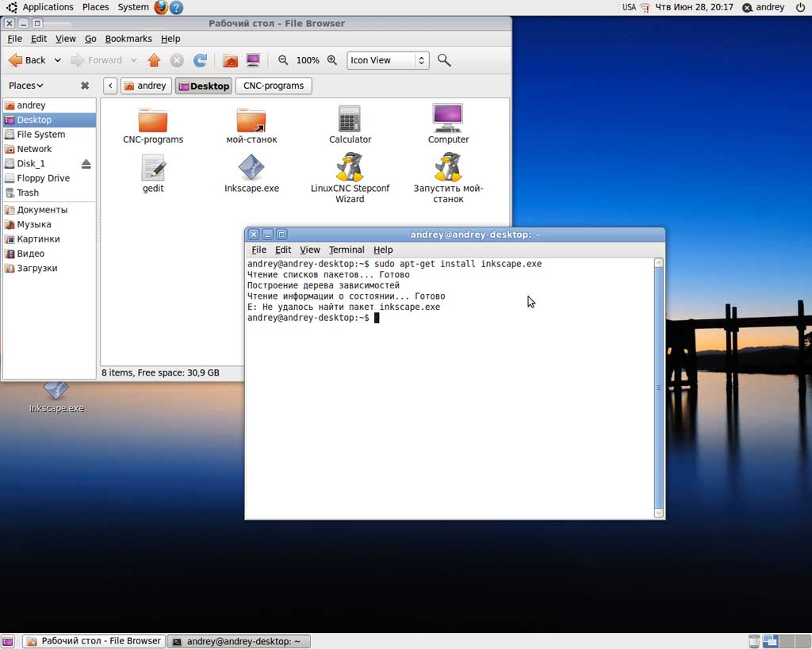
Task: Eject Disk_1 in the sidebar
Action: coord(86,163)
